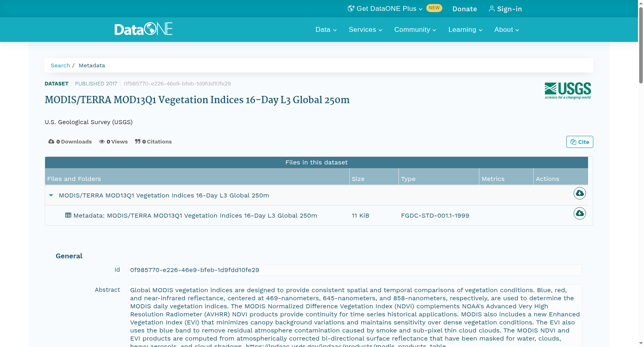Open the Donate link
The image size is (644, 347).
point(464,9)
